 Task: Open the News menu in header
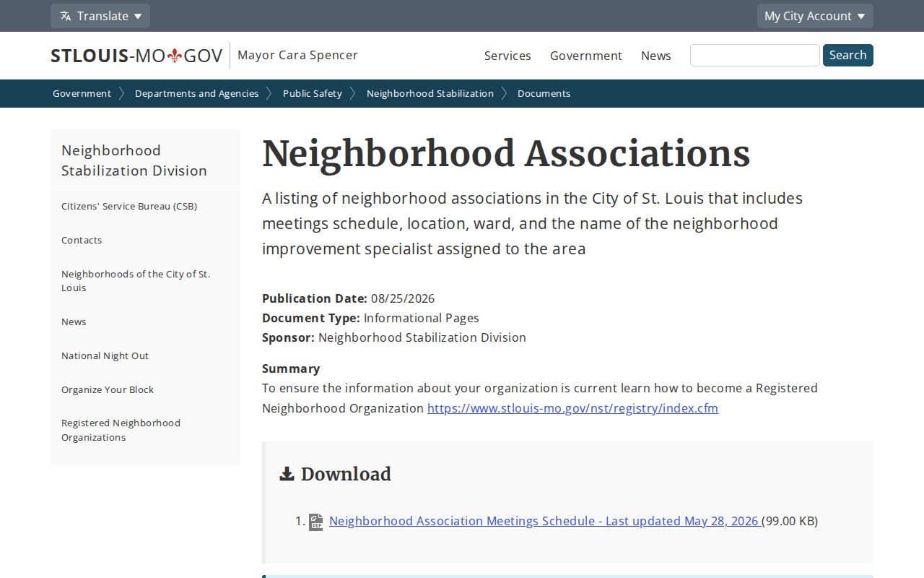click(656, 56)
